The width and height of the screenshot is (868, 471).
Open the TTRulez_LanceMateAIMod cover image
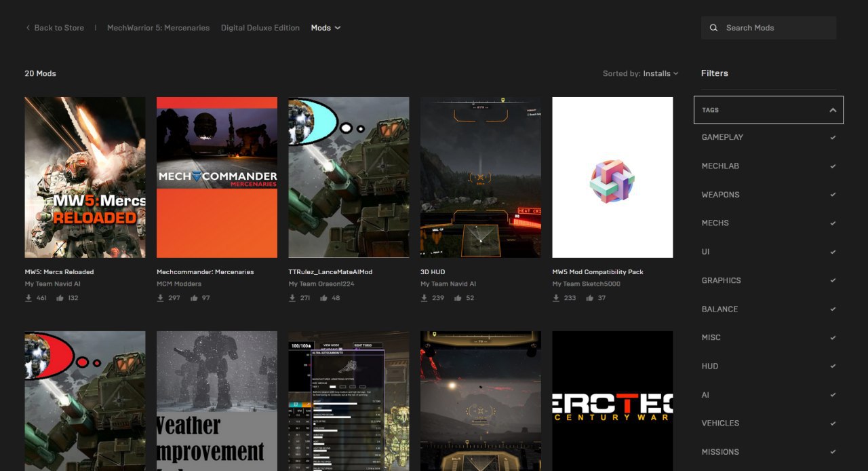349,177
